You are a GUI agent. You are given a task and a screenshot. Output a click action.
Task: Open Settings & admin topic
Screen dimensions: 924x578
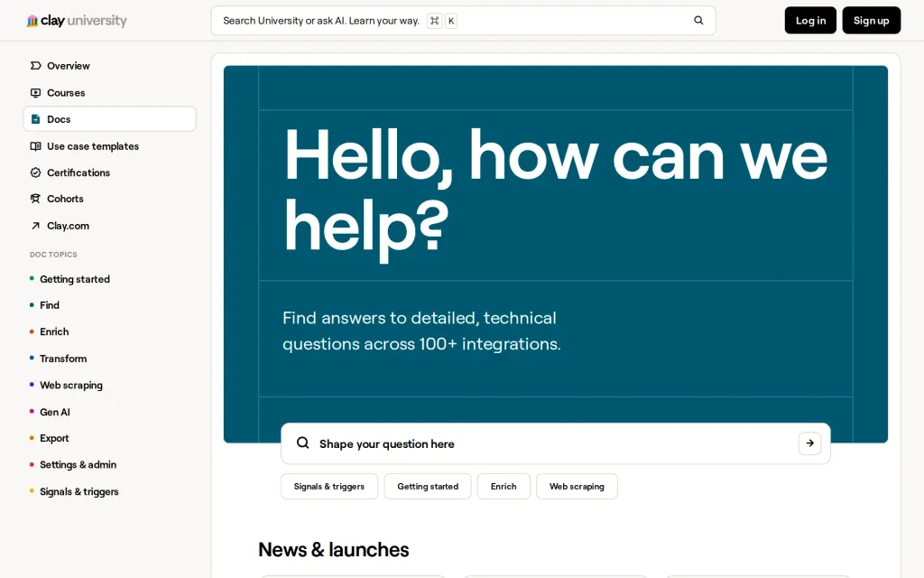[x=78, y=465]
